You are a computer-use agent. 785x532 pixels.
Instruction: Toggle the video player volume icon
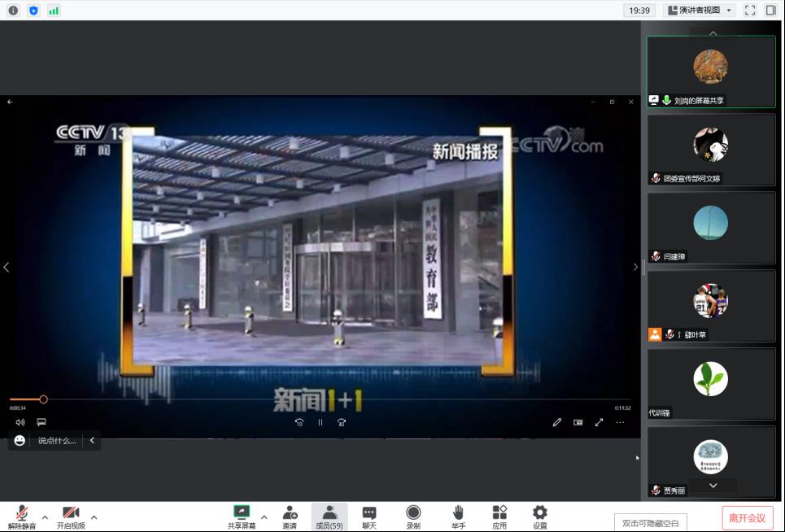[x=20, y=422]
